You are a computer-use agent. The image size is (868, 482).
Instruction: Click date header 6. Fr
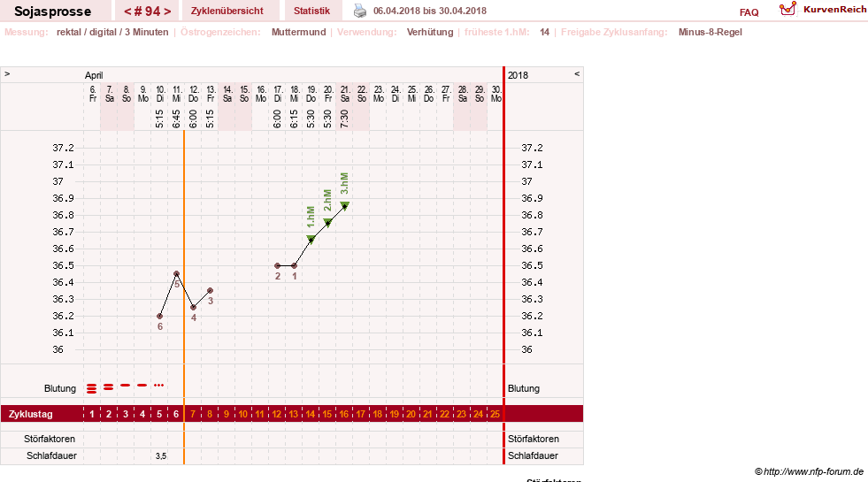(93, 94)
